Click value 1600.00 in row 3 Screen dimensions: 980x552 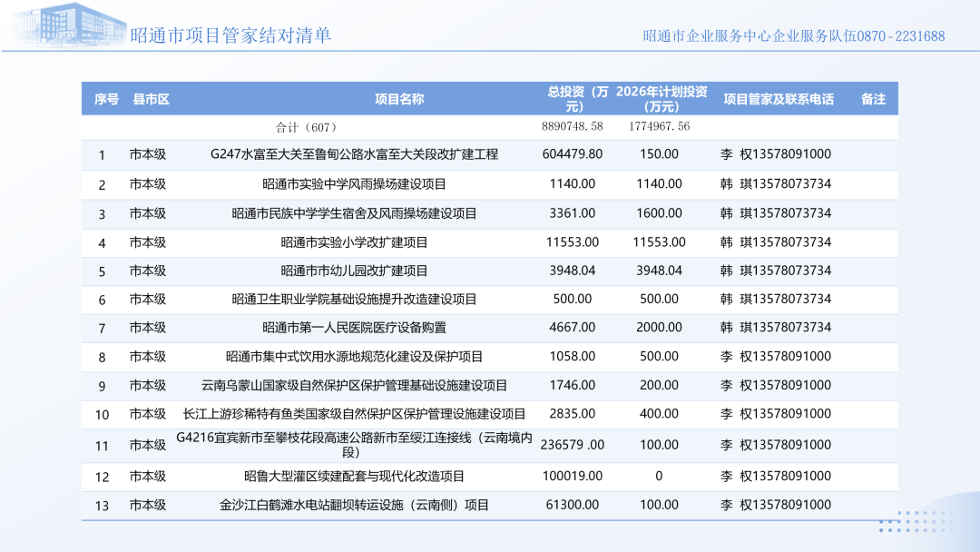pos(660,213)
